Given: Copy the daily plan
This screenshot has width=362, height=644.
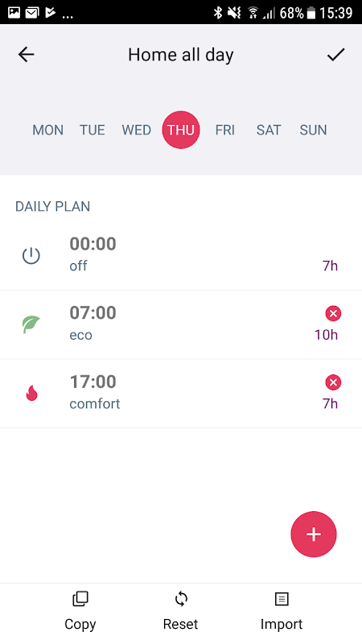Looking at the screenshot, I should click(x=80, y=611).
